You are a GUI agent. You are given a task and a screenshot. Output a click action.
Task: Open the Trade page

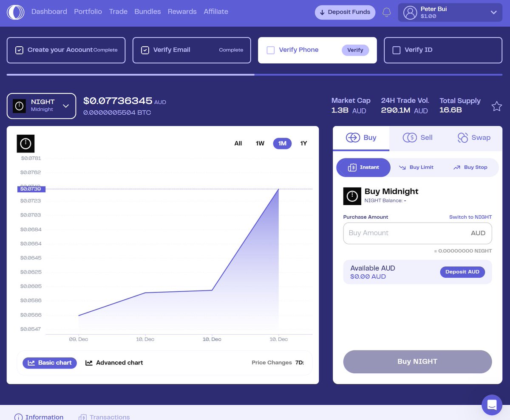click(x=118, y=11)
